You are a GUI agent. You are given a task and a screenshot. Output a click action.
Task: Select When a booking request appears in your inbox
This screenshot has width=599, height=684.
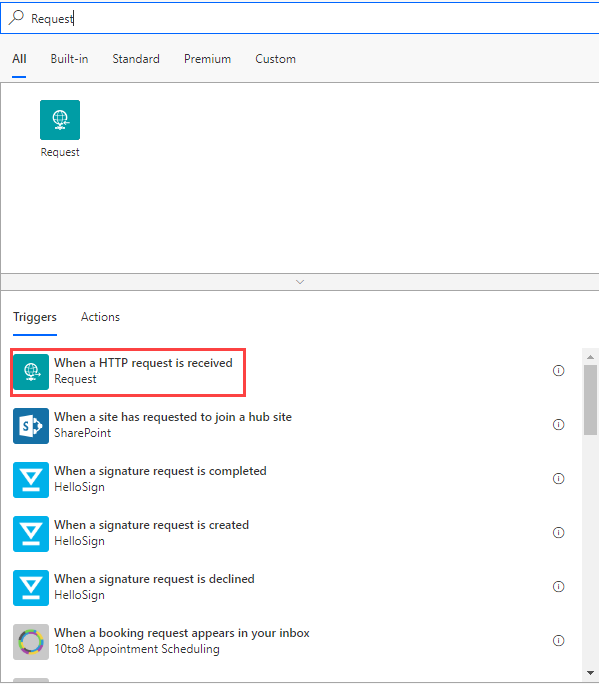coord(181,633)
